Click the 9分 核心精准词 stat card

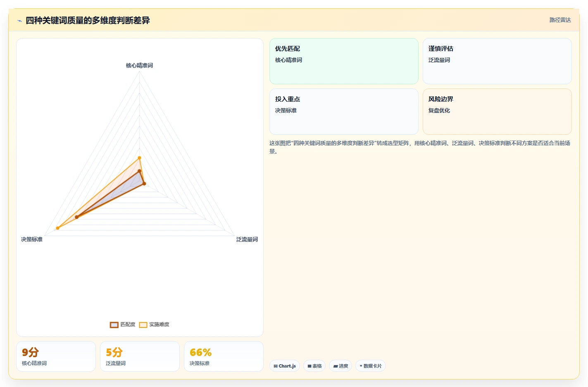(x=56, y=356)
